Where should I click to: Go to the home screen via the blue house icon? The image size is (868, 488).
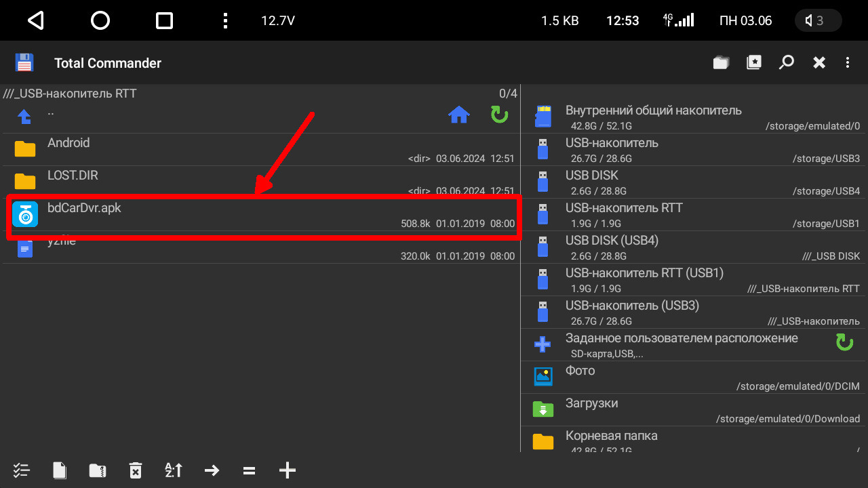[x=459, y=115]
